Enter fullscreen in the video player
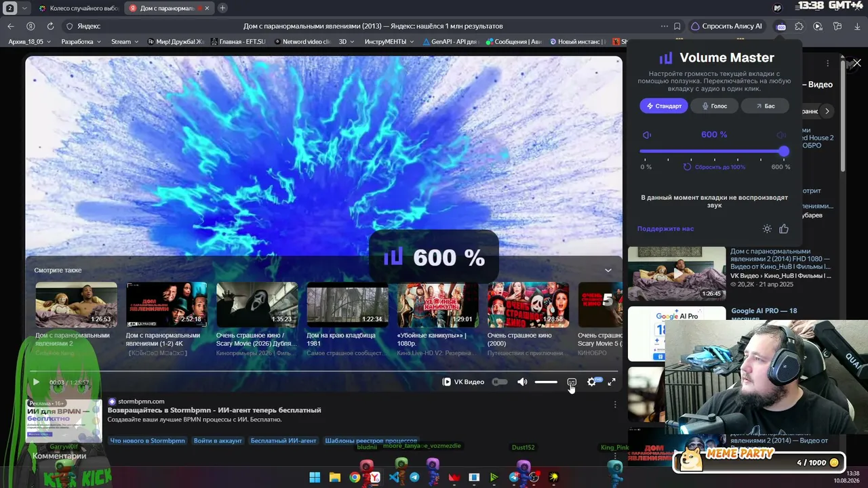The image size is (868, 488). [612, 382]
